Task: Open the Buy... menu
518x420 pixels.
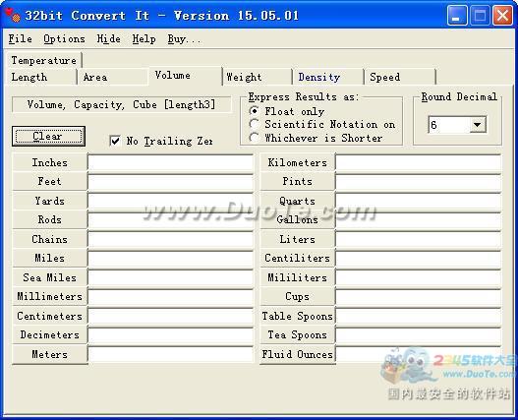Action: [x=184, y=39]
